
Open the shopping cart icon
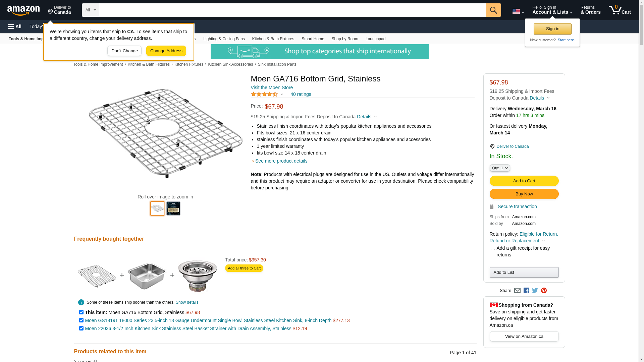pyautogui.click(x=620, y=10)
